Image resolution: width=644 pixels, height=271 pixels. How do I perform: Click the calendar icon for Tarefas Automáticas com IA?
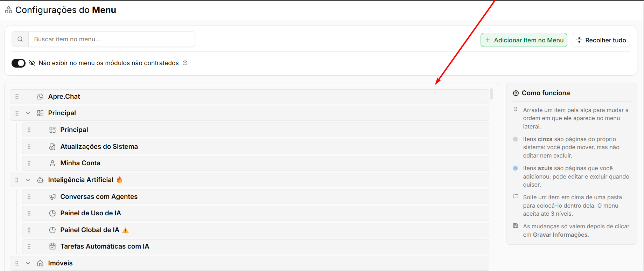coord(52,246)
